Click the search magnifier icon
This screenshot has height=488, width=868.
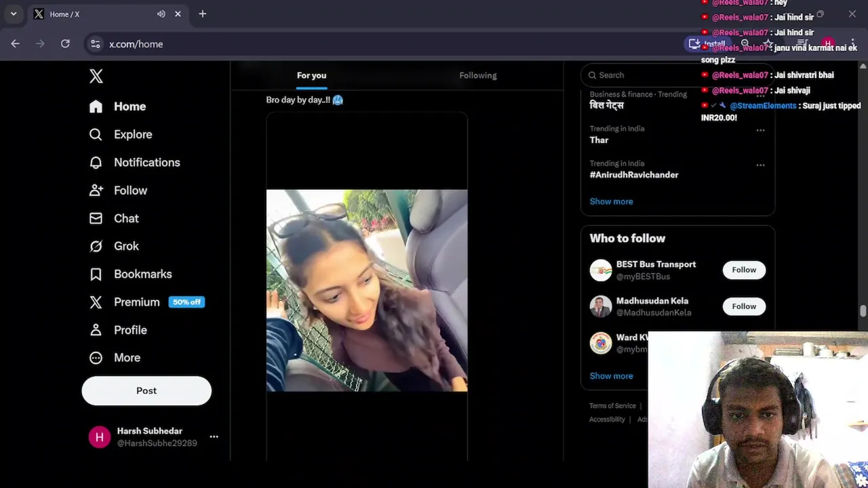tap(592, 75)
